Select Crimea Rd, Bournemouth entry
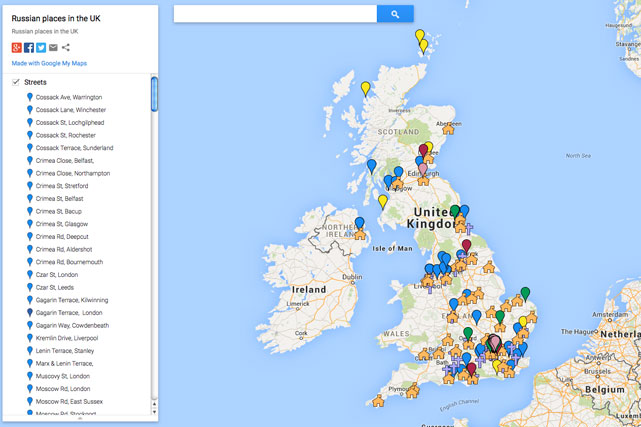This screenshot has height=427, width=641. (x=69, y=262)
